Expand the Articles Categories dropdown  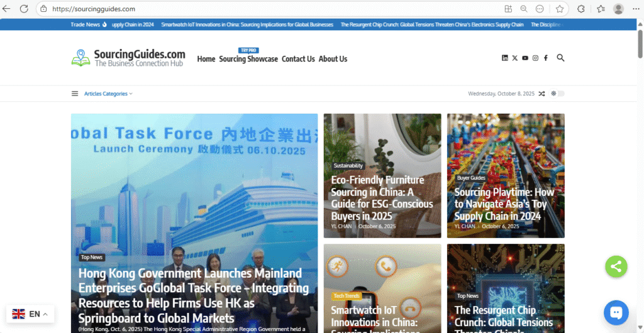pos(108,94)
